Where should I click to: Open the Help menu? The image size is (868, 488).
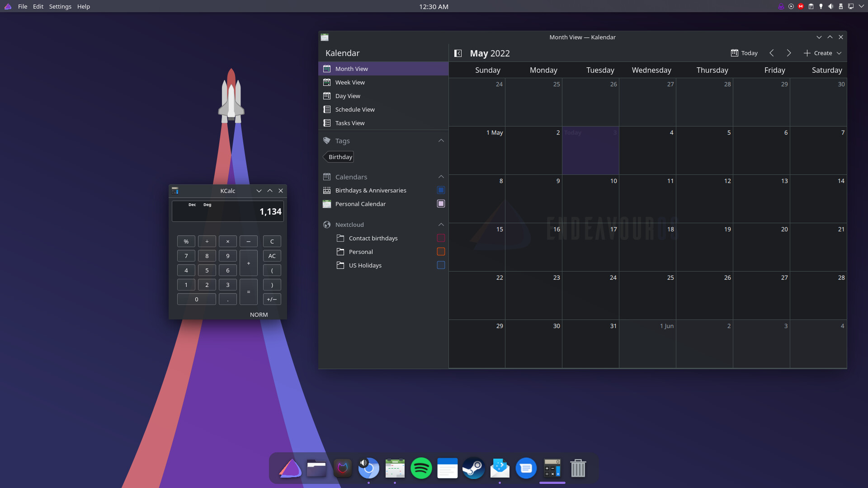pos(84,6)
